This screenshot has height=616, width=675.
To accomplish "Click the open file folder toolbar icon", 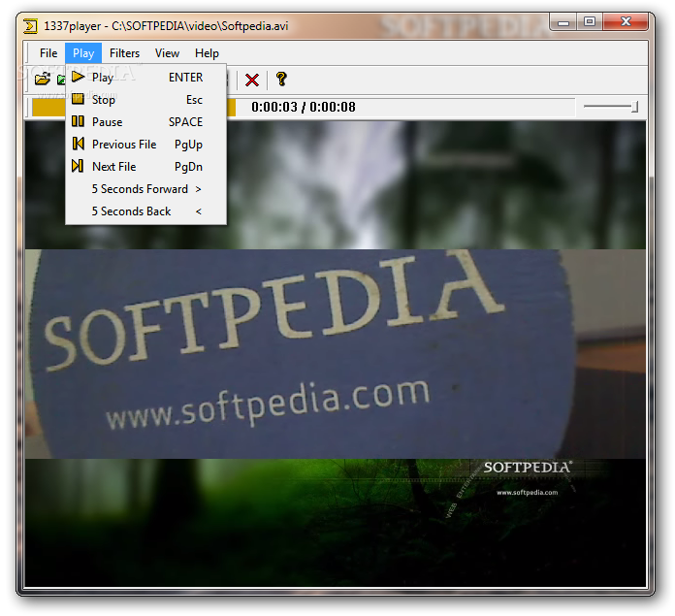I will [x=43, y=80].
